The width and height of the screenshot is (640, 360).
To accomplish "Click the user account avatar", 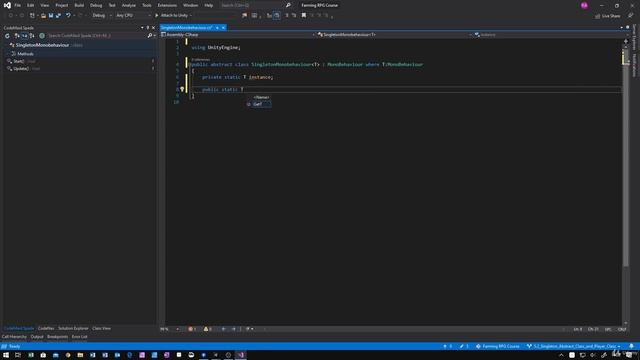I will click(584, 5).
